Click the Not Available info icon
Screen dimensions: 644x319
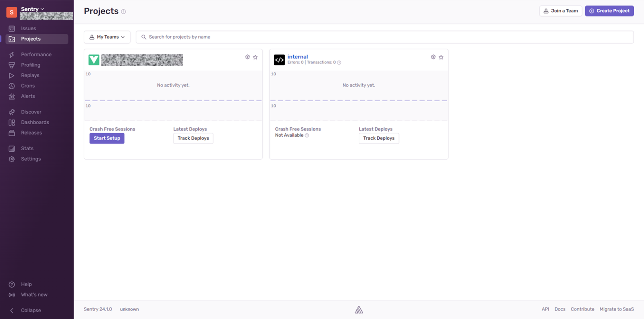307,136
